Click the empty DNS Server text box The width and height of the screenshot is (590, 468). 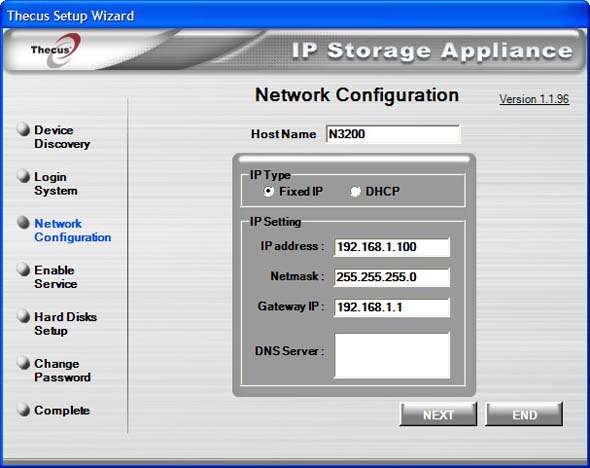coord(392,355)
